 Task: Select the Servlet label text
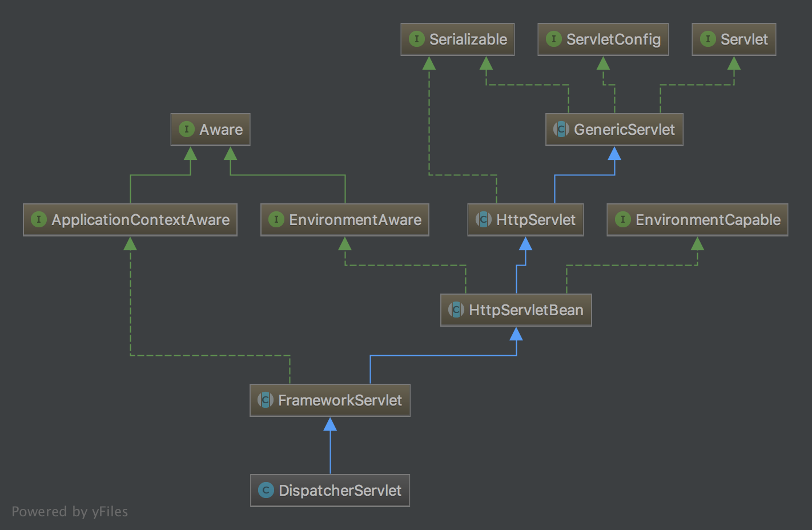point(744,39)
